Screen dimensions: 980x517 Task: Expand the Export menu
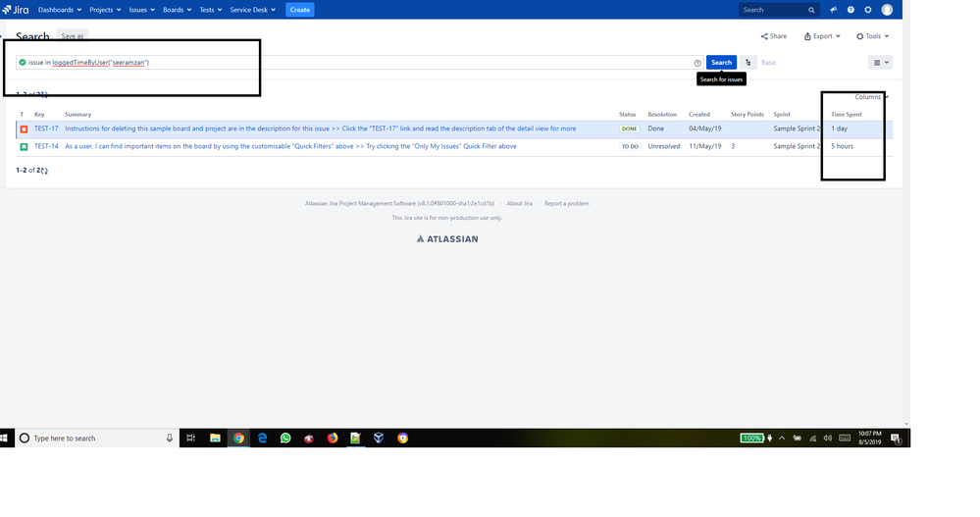coord(822,36)
